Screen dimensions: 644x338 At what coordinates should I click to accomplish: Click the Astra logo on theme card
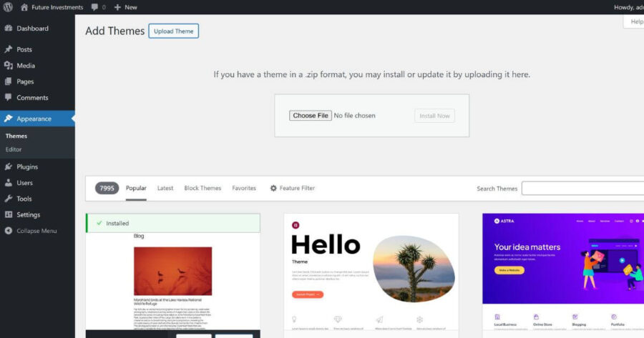click(504, 221)
